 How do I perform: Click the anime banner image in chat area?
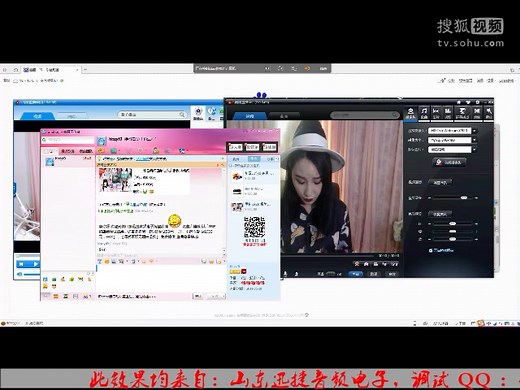pos(115,179)
